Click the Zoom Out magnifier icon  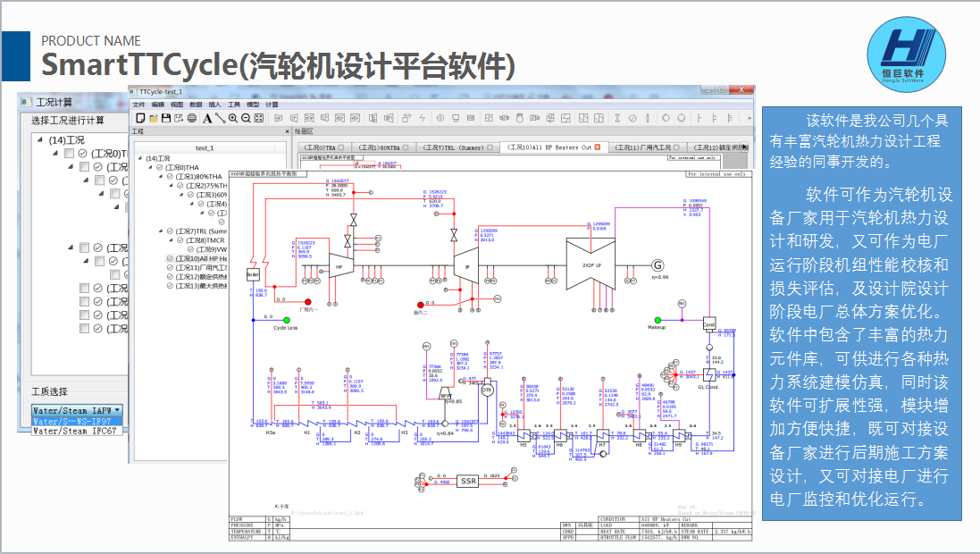click(246, 118)
